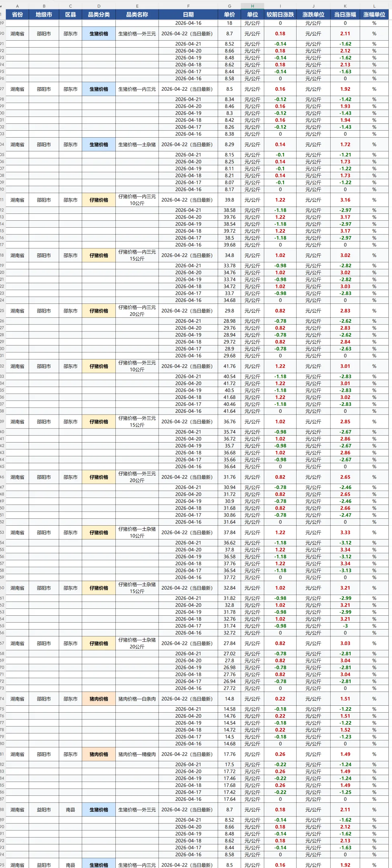Click the 益阳市 cell in the 生猪价格—外三元 row
Viewport: 392px width, 868px height.
pyautogui.click(x=44, y=810)
